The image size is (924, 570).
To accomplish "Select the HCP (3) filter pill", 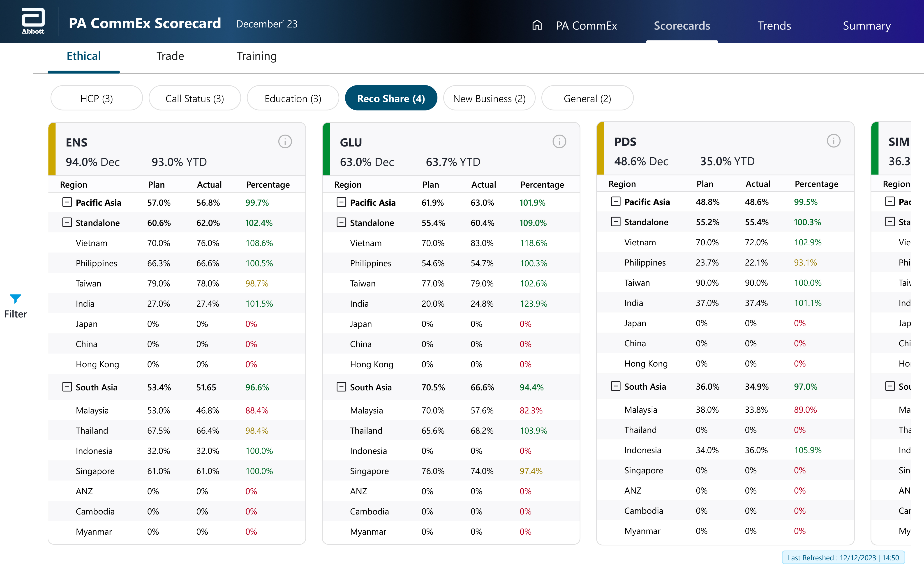I will [97, 98].
